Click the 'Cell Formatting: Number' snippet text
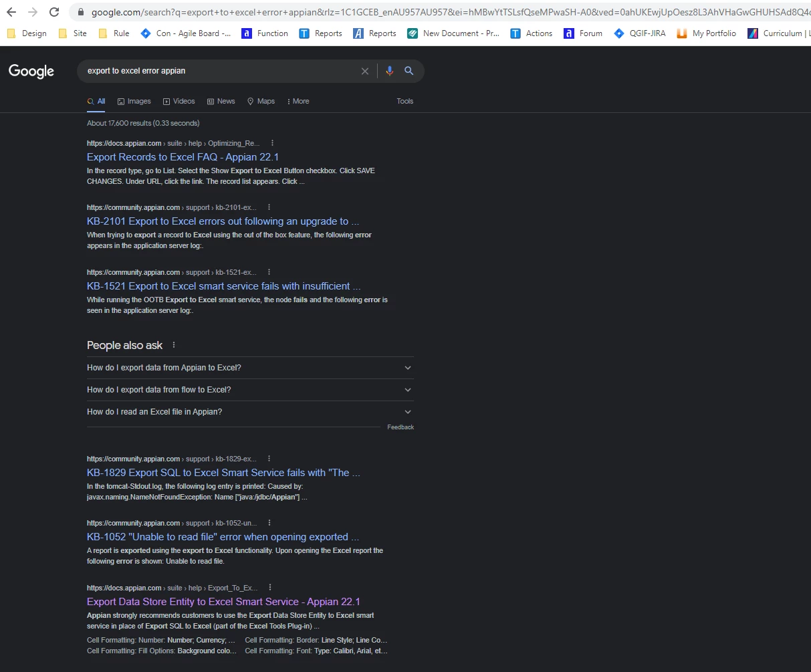The image size is (811, 672). [x=161, y=640]
